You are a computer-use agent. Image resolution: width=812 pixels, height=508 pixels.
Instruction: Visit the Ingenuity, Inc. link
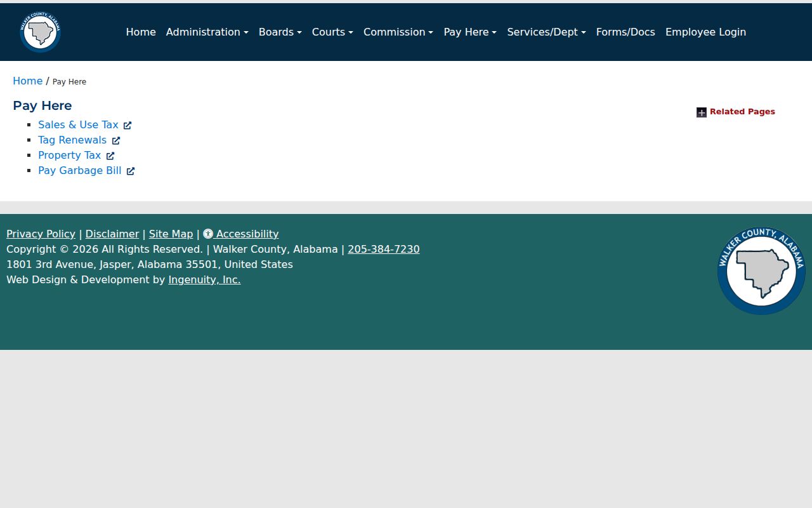pos(204,279)
